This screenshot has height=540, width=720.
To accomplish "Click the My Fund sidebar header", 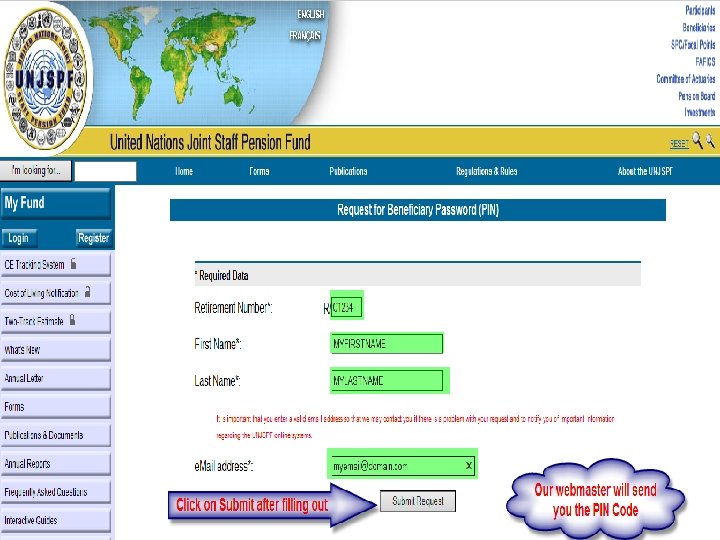I will click(56, 203).
